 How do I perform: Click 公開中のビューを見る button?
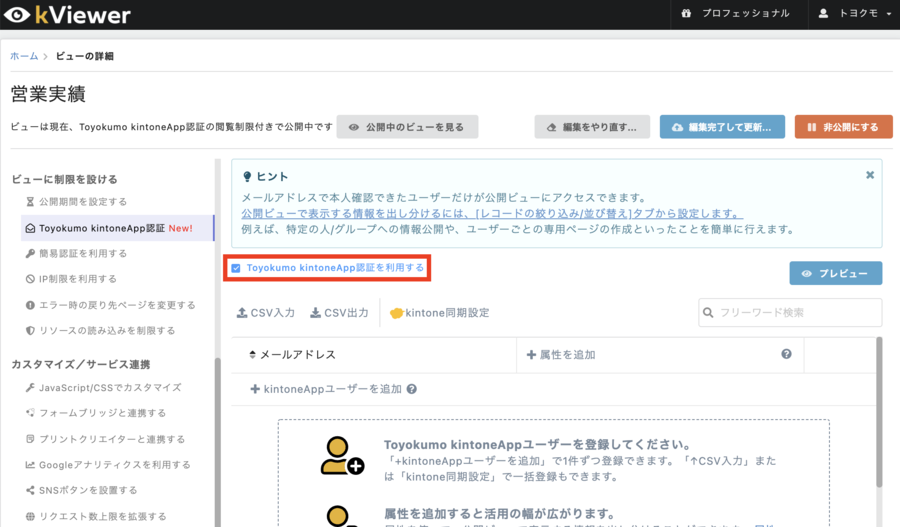407,127
